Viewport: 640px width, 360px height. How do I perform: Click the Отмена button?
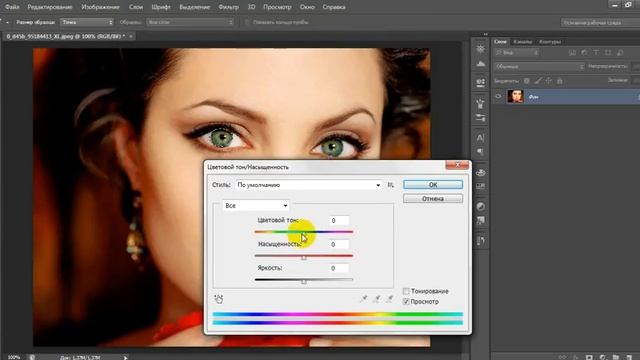pos(433,199)
